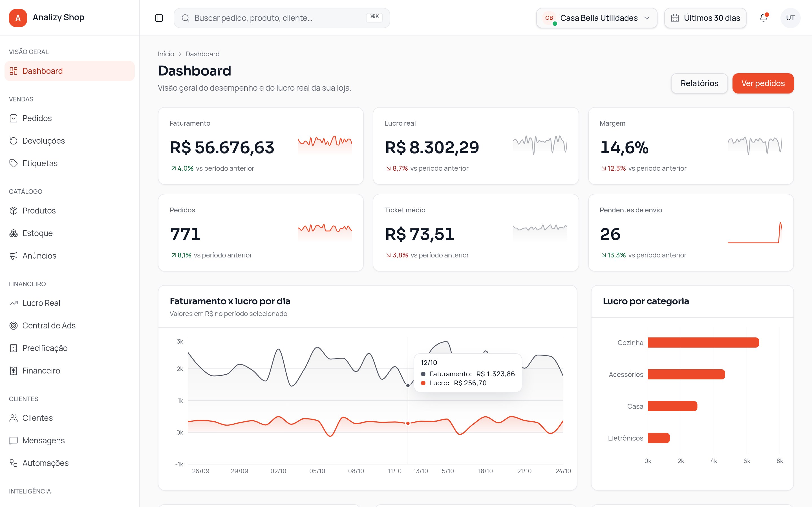Open the Últimos 30 dias date range picker
Image resolution: width=812 pixels, height=507 pixels.
(x=705, y=18)
